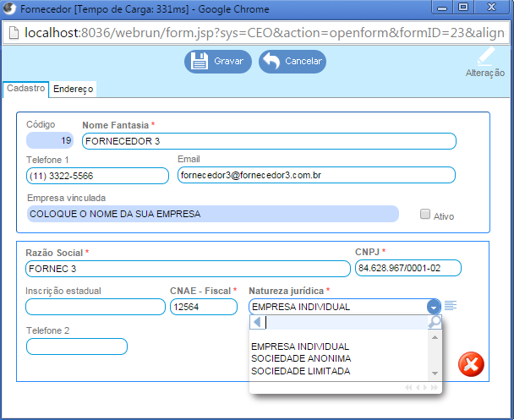Screen dimensions: 514x420
Task: Toggle the Ativo checkbox
Action: tap(425, 215)
